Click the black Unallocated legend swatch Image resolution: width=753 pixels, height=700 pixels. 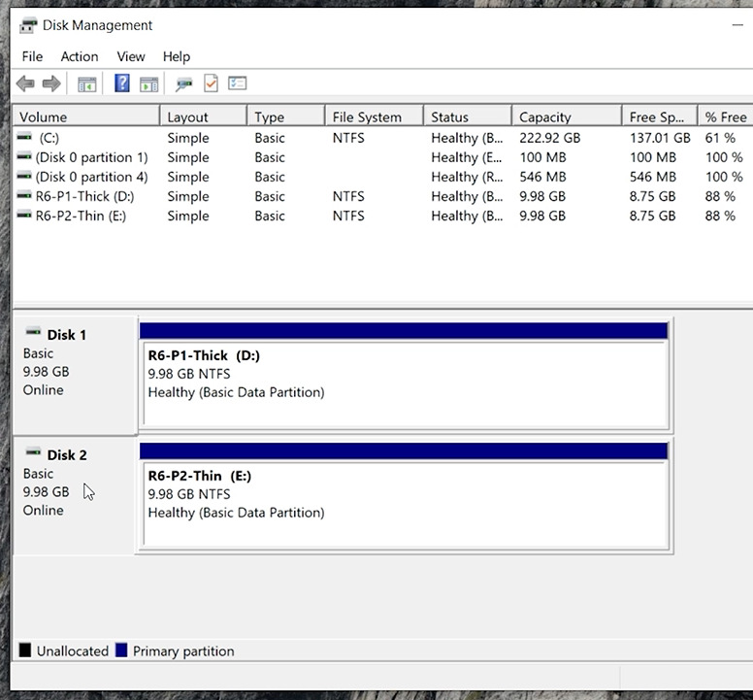coord(25,650)
